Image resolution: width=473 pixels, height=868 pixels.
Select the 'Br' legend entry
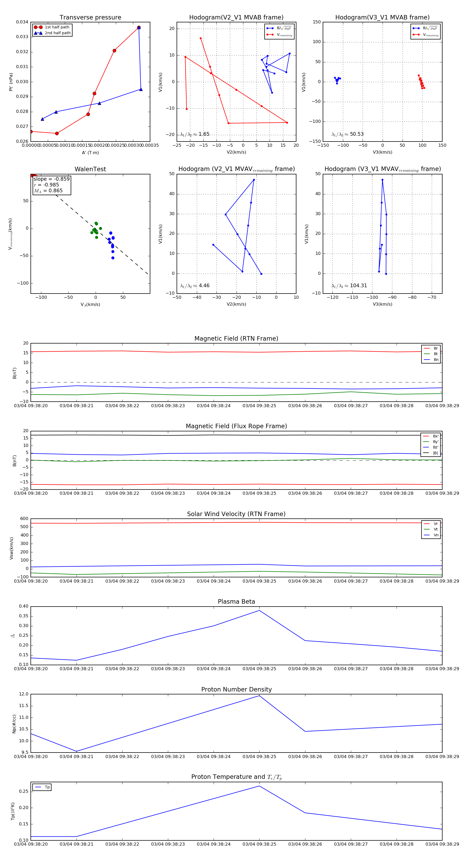click(x=431, y=349)
